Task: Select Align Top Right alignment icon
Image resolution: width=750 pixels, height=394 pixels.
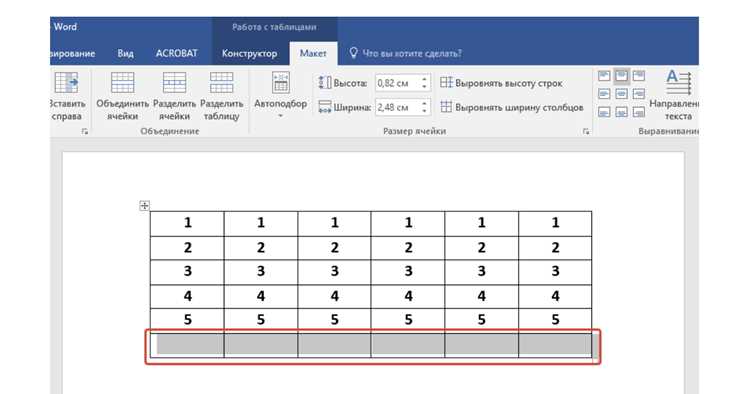Action: coord(639,76)
